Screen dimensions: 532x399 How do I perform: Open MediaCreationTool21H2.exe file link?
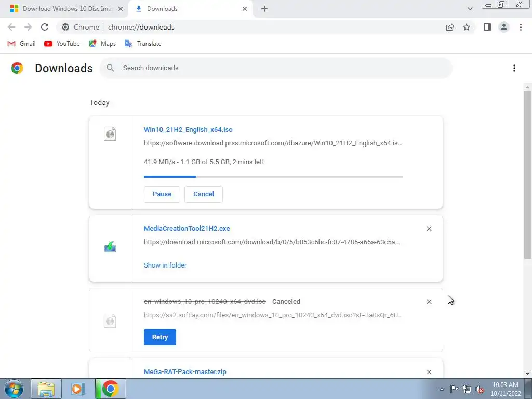[187, 229]
